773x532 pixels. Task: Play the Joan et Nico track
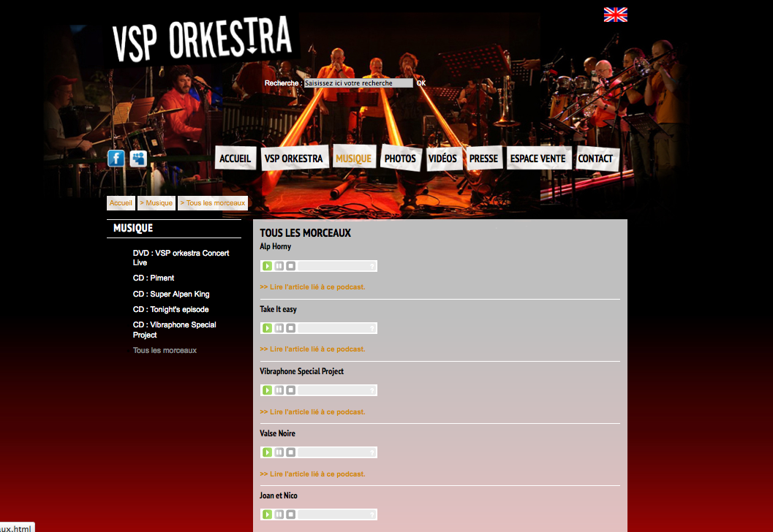point(267,514)
